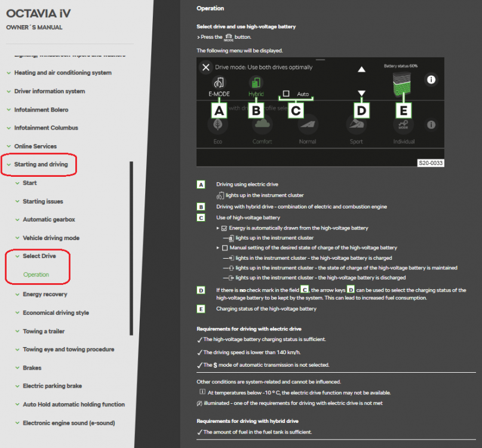Close the drive mode menu X

(x=205, y=67)
